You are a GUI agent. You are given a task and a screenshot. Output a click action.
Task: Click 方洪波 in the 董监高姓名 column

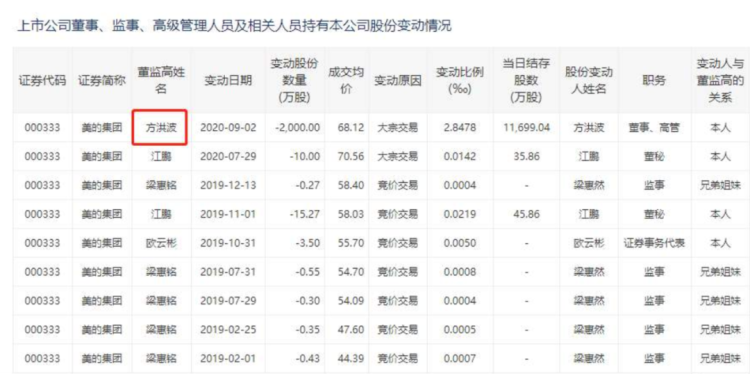point(161,128)
